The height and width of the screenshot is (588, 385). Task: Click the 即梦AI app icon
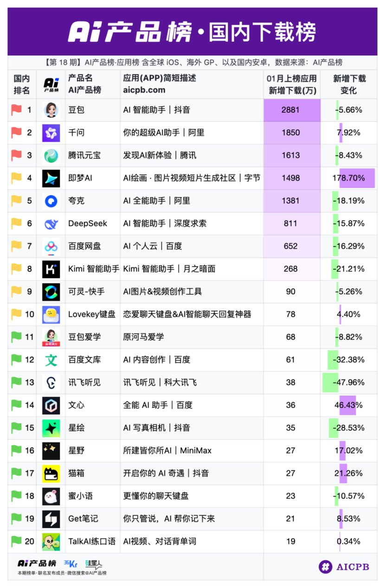click(x=51, y=179)
